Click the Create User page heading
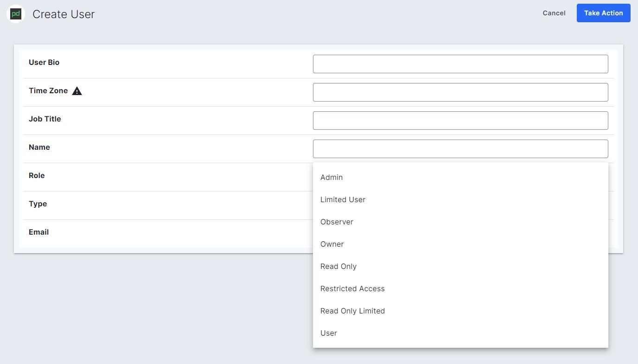Screen dimensions: 638x364 tap(64, 14)
